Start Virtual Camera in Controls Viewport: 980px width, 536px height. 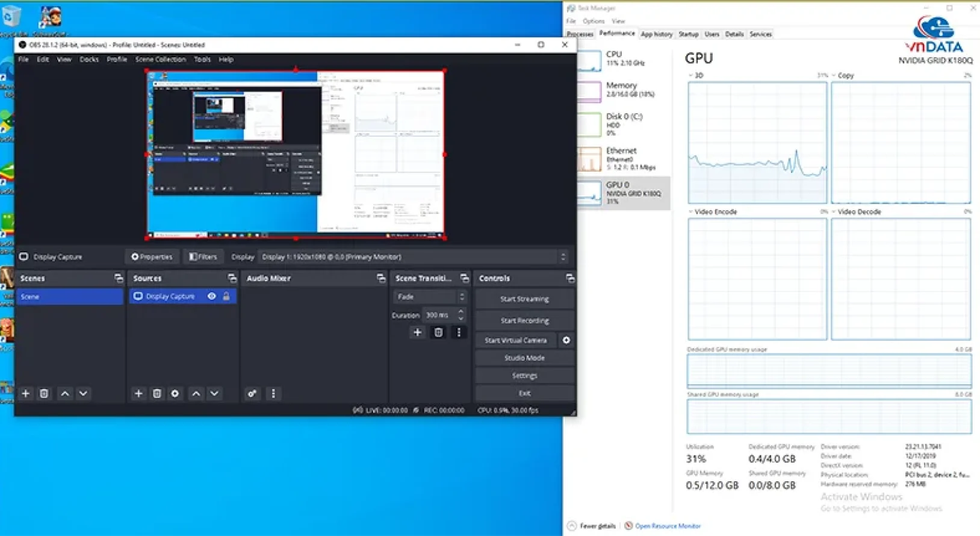point(516,340)
